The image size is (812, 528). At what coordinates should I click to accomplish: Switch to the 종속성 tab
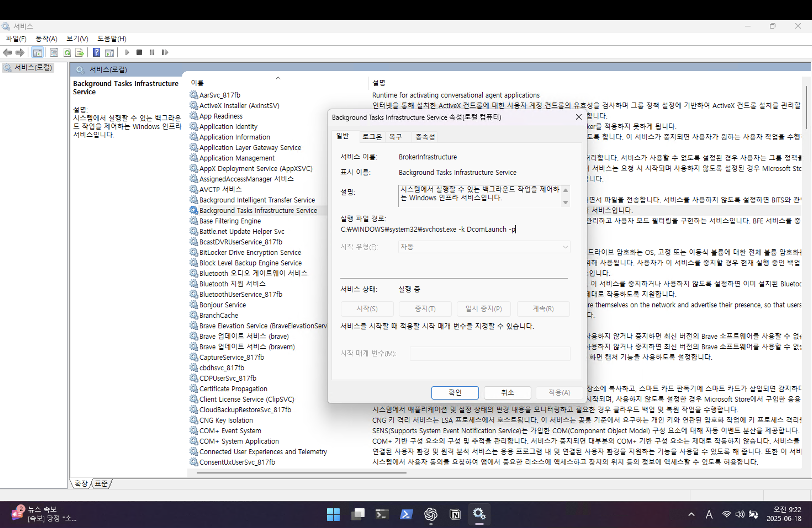(x=425, y=137)
